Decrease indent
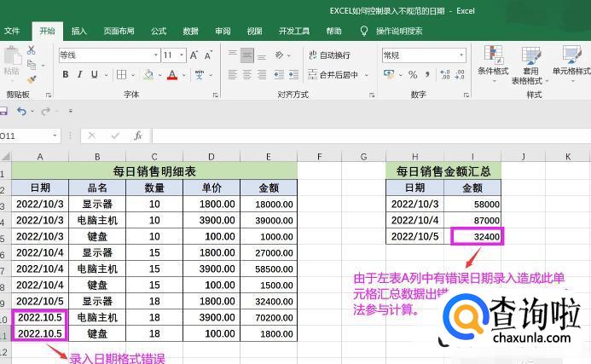This screenshot has height=364, width=591. [279, 75]
